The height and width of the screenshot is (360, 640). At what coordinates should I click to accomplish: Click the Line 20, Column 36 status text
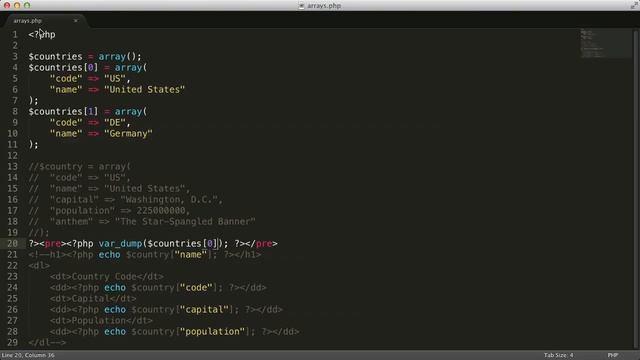pos(28,355)
